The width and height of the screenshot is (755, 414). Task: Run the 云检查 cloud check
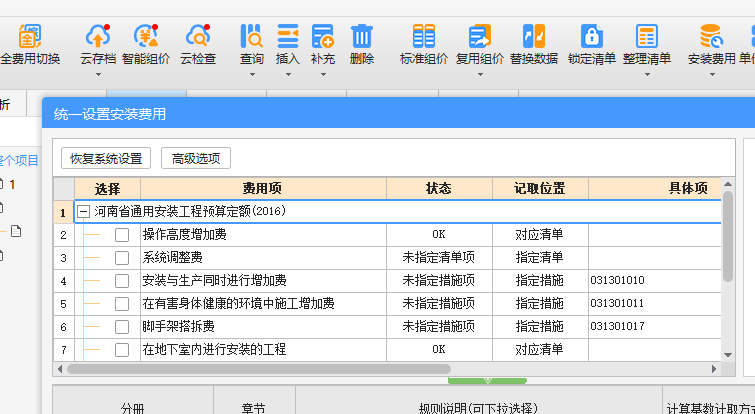(198, 36)
